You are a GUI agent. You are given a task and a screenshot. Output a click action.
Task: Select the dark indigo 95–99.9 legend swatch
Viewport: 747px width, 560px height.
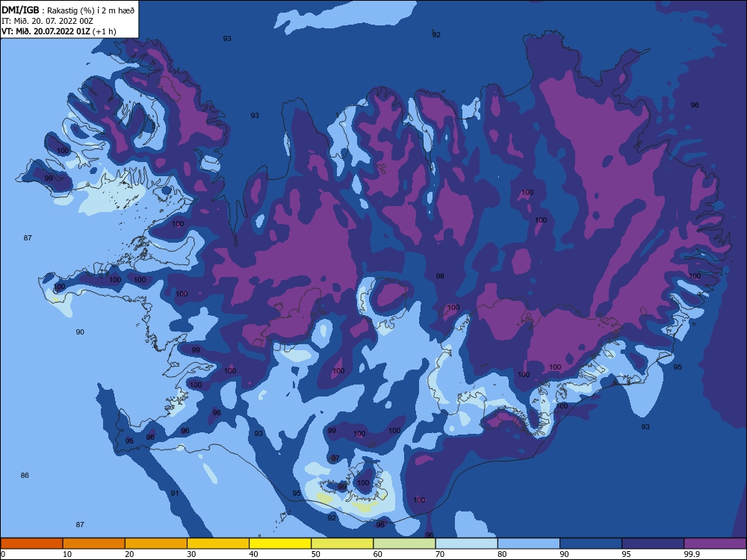653,544
